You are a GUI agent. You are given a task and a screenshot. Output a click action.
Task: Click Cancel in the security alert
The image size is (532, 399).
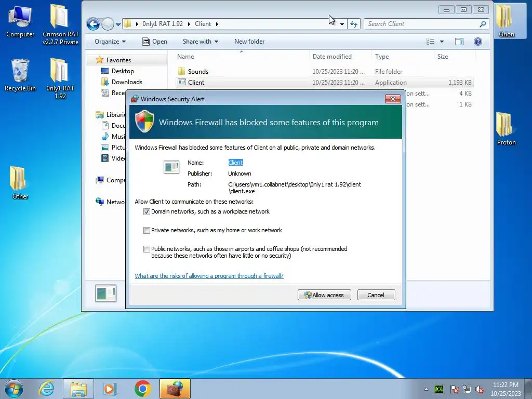tap(376, 295)
